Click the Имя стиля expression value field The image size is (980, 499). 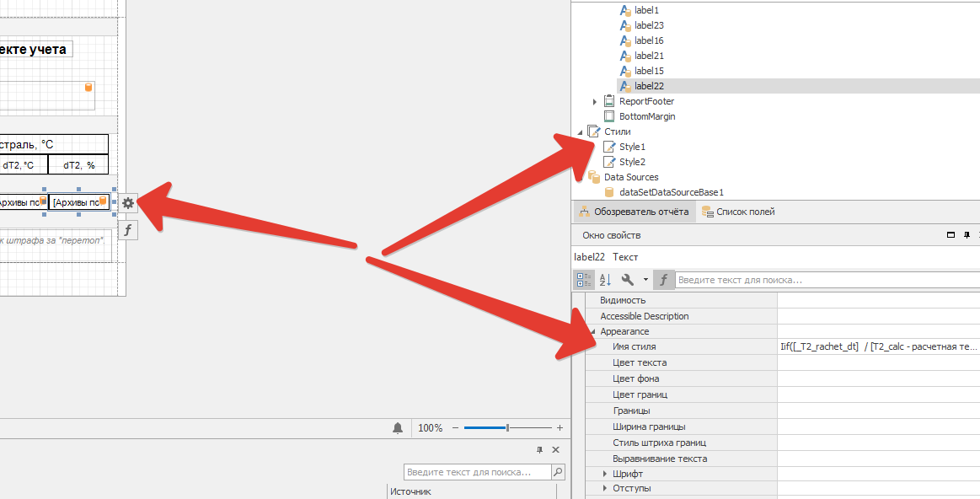coord(876,346)
